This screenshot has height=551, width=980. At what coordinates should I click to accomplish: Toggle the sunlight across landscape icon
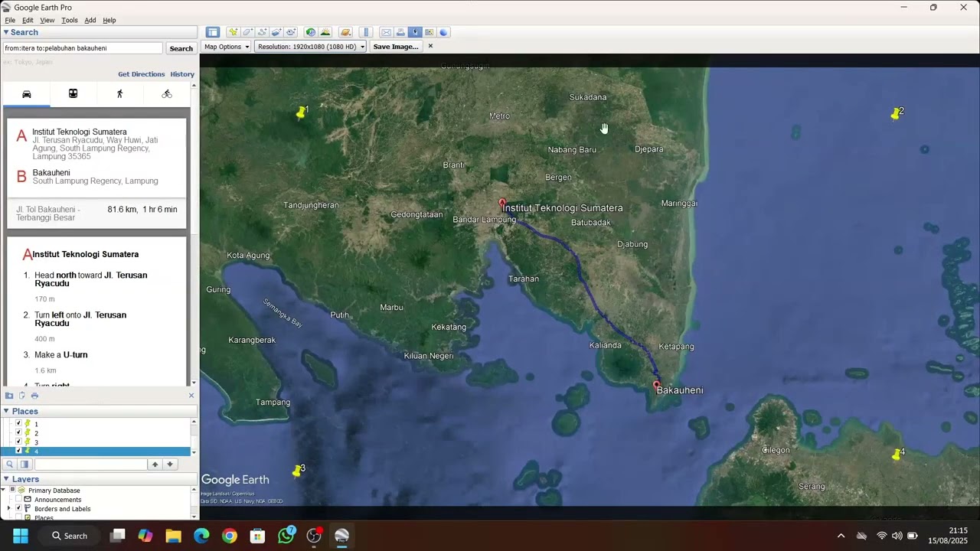[325, 32]
